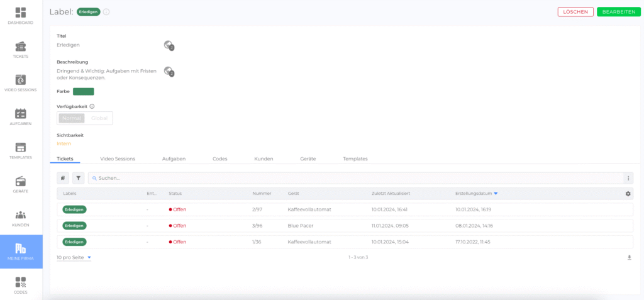Click the download icon below the table

(629, 257)
